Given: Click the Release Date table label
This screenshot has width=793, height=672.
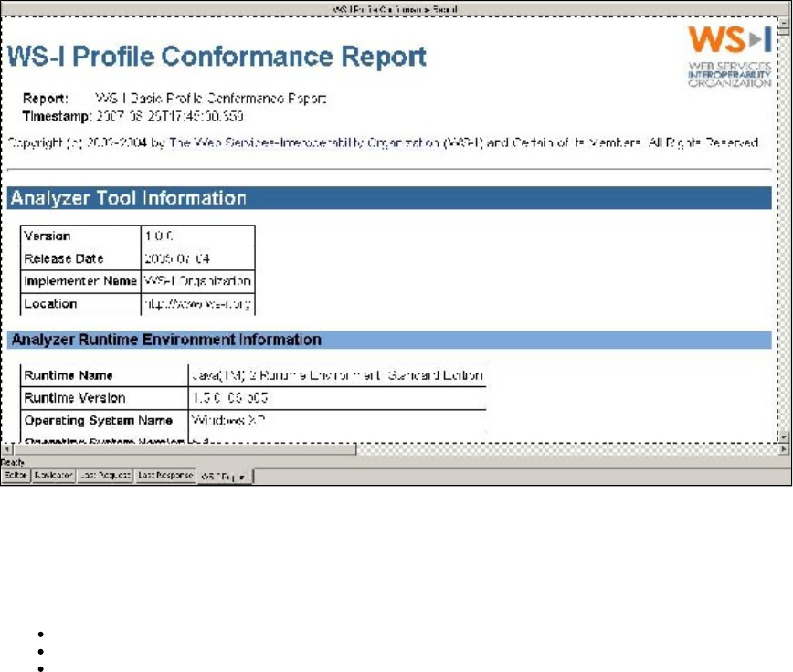Looking at the screenshot, I should pyautogui.click(x=64, y=258).
